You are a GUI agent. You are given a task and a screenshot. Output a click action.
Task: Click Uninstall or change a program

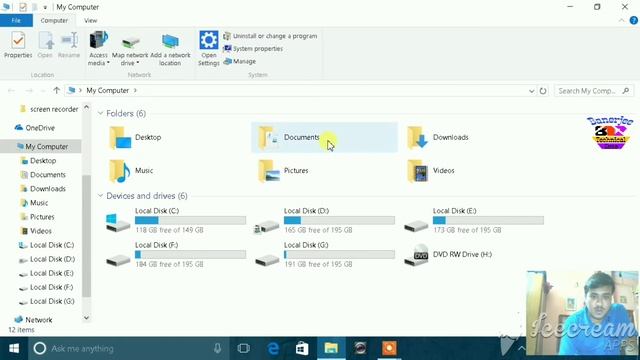coord(270,36)
